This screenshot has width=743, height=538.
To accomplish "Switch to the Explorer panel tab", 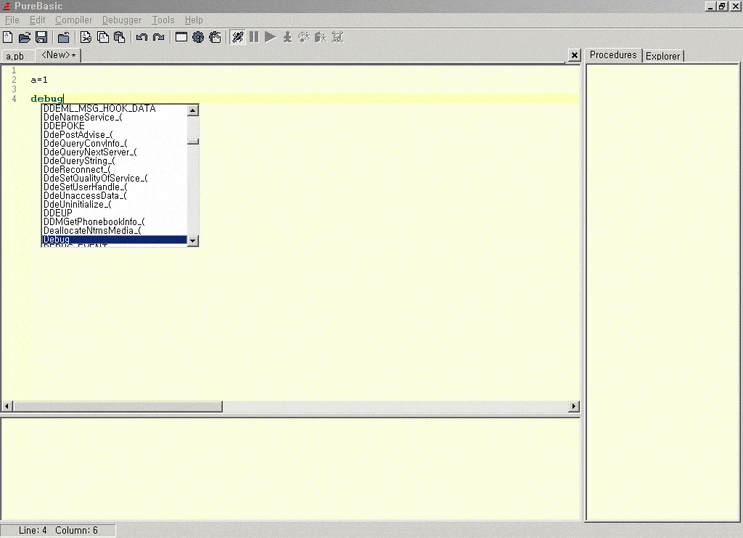I will [662, 56].
